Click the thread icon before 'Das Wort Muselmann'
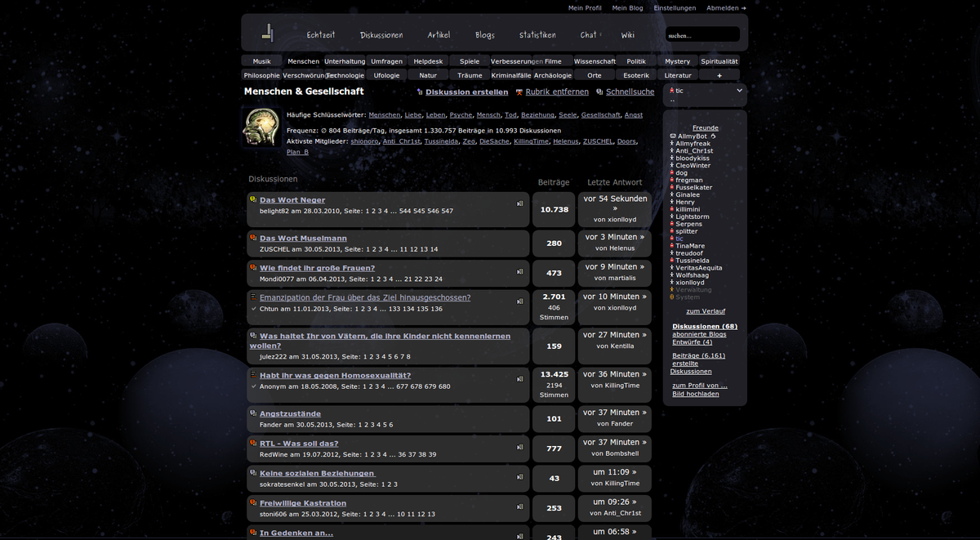Viewport: 980px width, 540px height. tap(253, 238)
